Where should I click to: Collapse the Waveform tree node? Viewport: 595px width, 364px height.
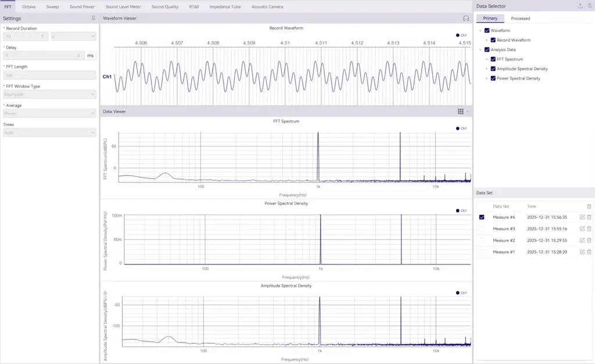click(481, 30)
